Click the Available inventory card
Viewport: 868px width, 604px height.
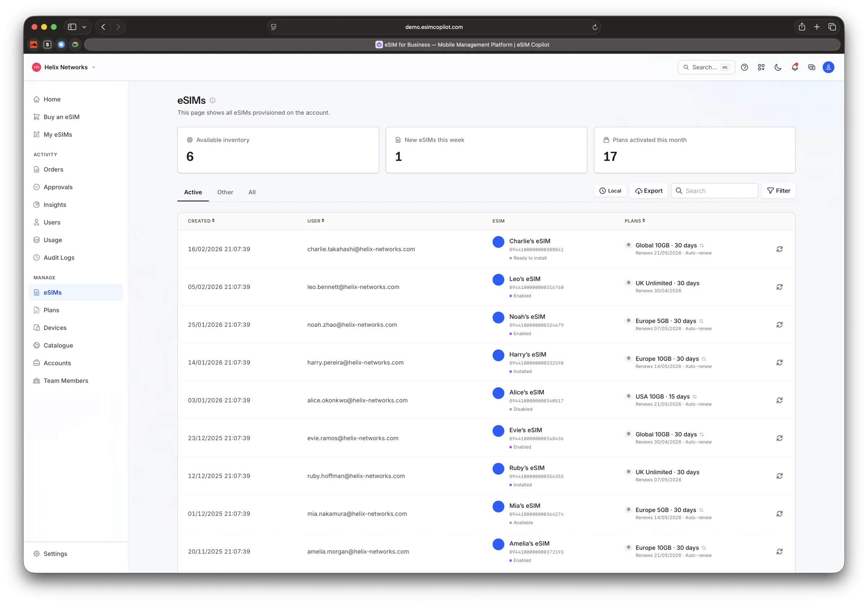[x=278, y=150]
